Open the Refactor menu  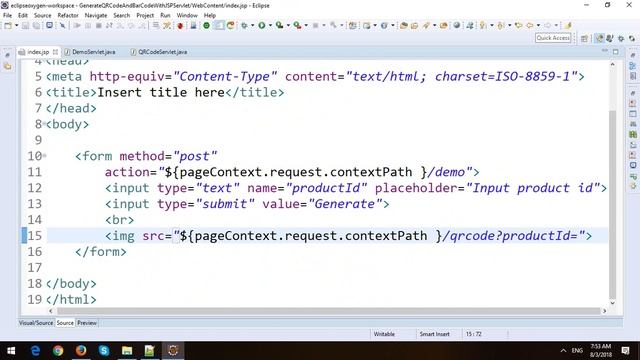pyautogui.click(x=68, y=16)
